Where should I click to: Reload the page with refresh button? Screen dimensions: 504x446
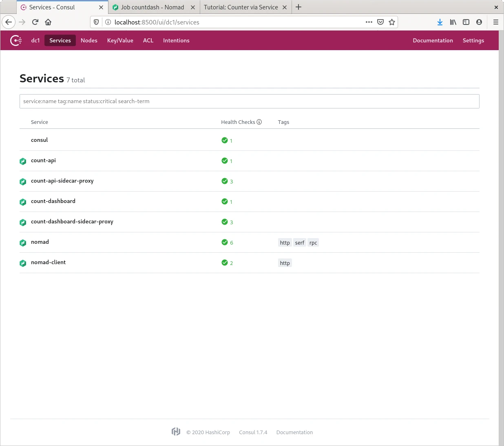pyautogui.click(x=35, y=22)
